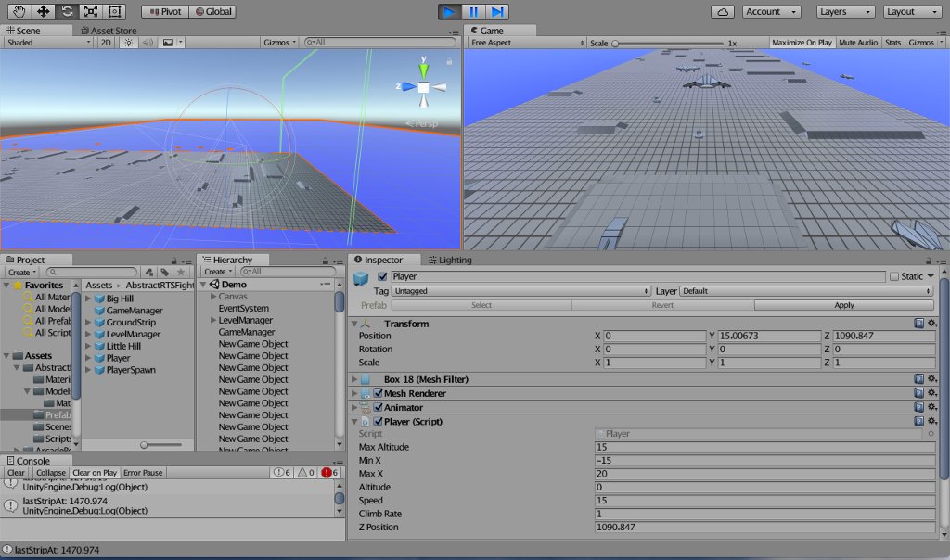Screen dimensions: 950x560
Task: Toggle Maximize On Play
Action: click(x=802, y=43)
